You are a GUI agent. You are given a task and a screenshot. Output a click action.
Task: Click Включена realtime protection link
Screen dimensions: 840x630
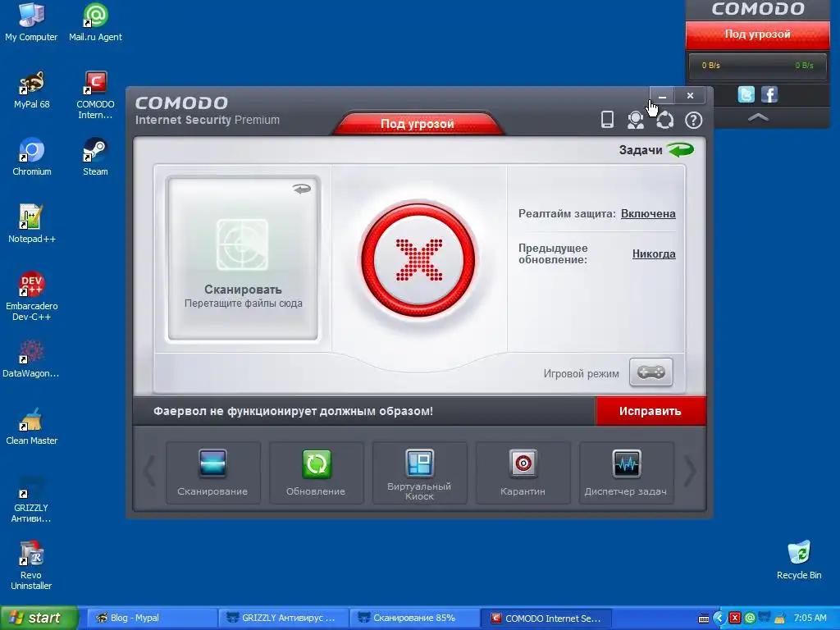click(x=648, y=214)
